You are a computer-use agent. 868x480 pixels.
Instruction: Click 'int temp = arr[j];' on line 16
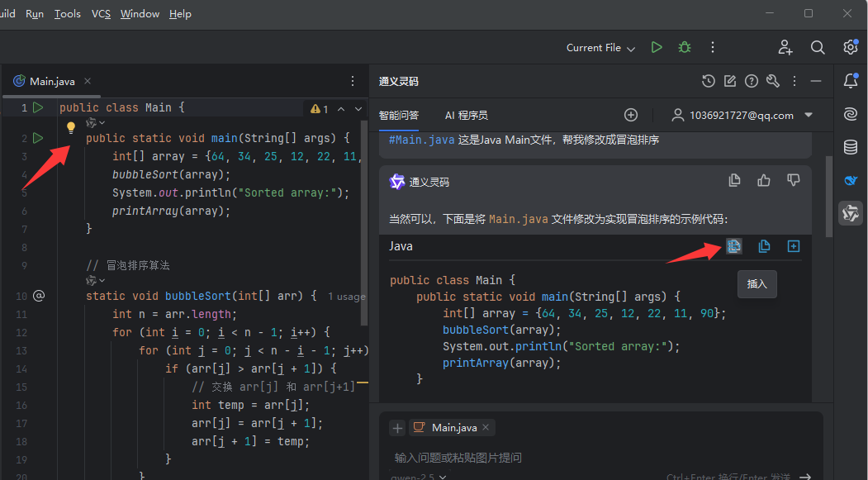coord(251,406)
